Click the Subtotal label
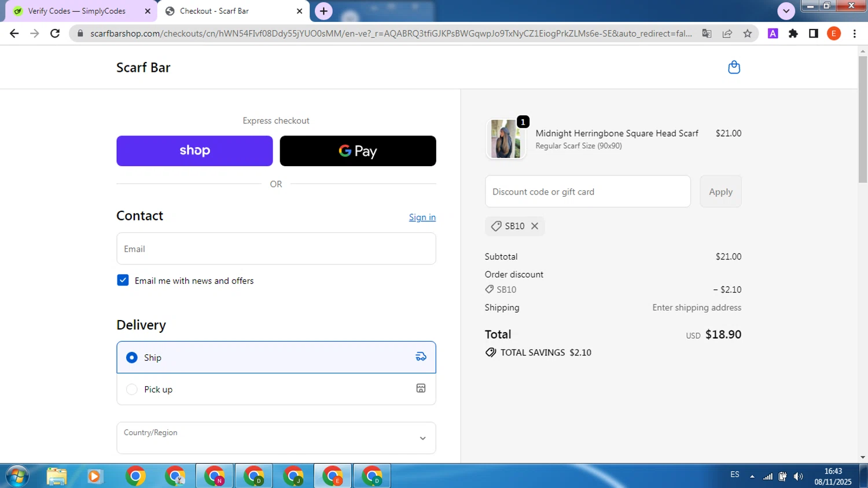 pyautogui.click(x=501, y=256)
